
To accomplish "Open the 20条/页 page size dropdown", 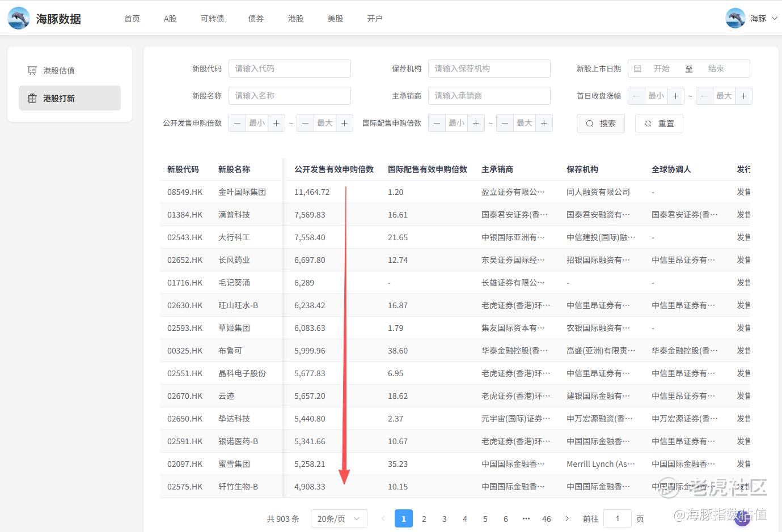I will coord(339,518).
